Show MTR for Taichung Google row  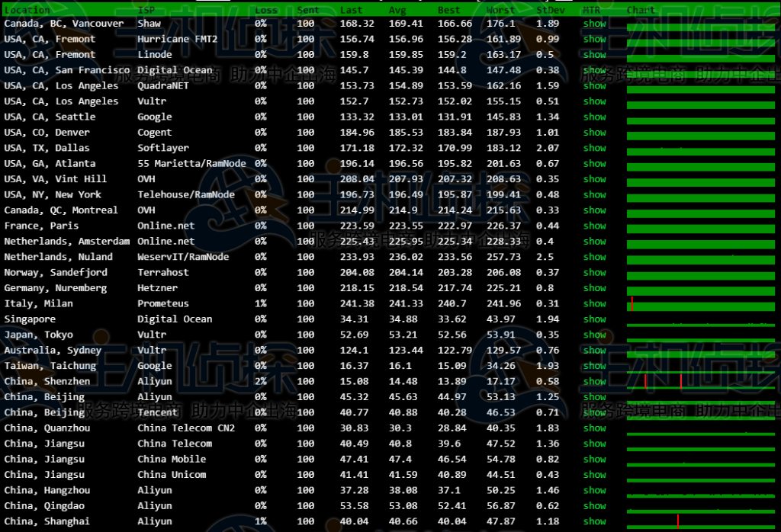(595, 366)
